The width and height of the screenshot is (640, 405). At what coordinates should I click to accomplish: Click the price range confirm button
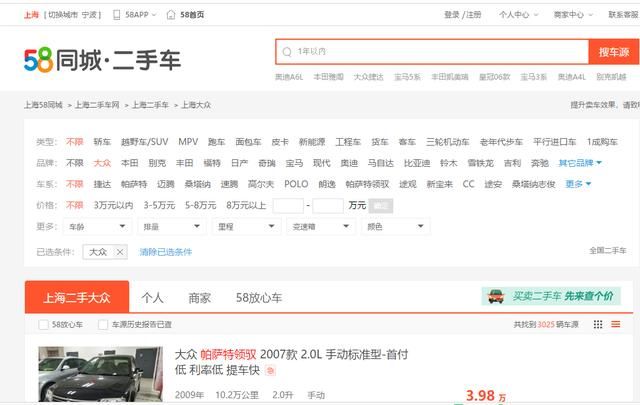click(380, 205)
